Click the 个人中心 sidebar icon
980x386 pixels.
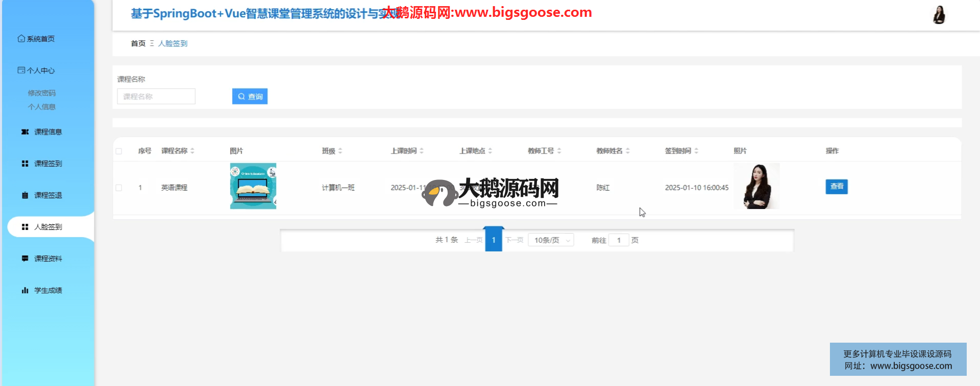[21, 70]
